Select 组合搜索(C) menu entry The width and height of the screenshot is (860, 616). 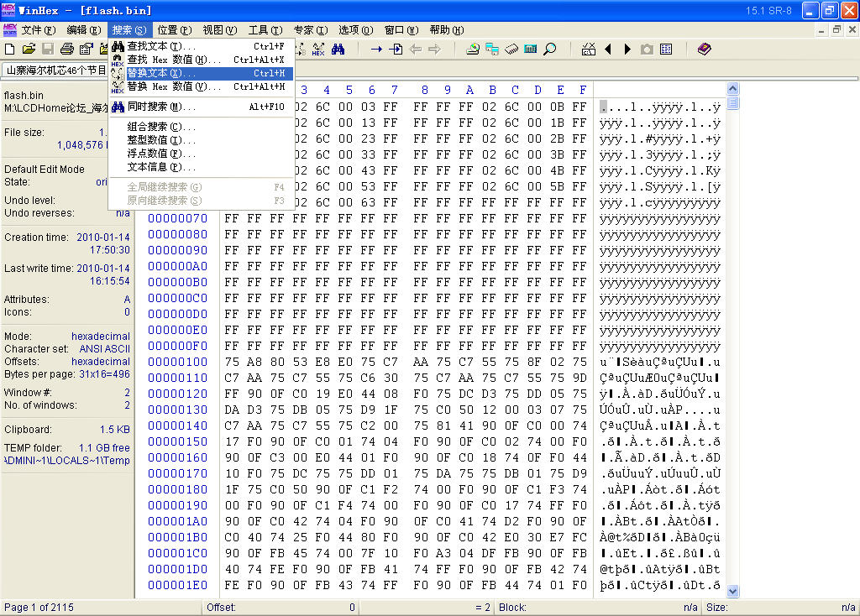(202, 127)
